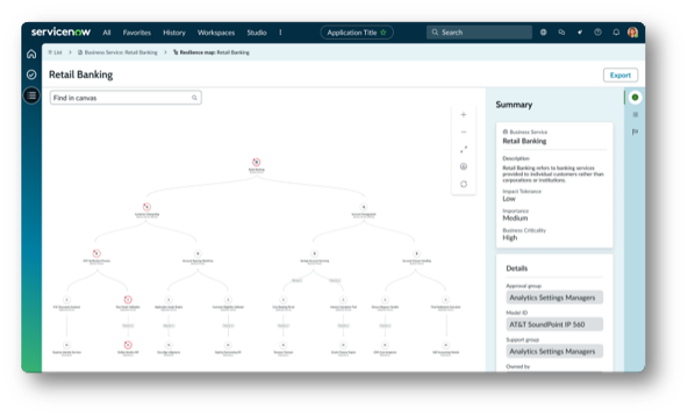Viewport: 688px width, 416px height.
Task: Click the Export button
Action: (620, 75)
